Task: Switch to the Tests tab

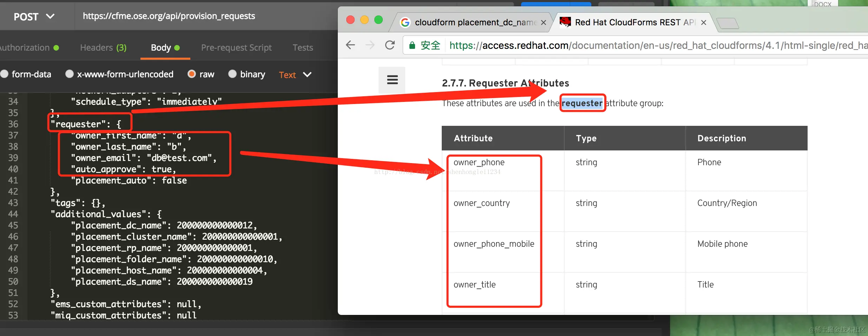Action: [x=303, y=47]
